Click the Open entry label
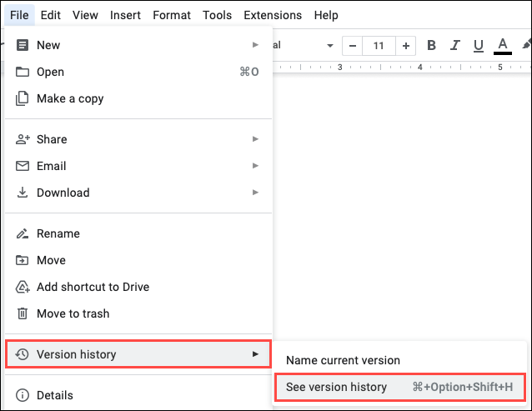Screen dimensions: 532x411 (50, 73)
